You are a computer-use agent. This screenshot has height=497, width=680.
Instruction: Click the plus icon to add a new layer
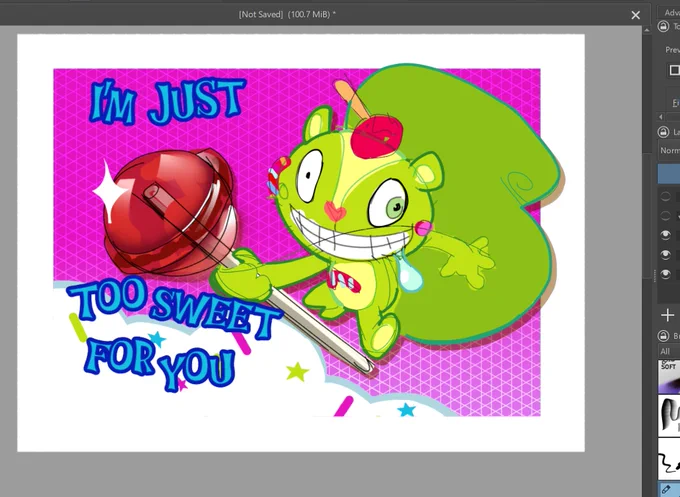click(x=667, y=315)
